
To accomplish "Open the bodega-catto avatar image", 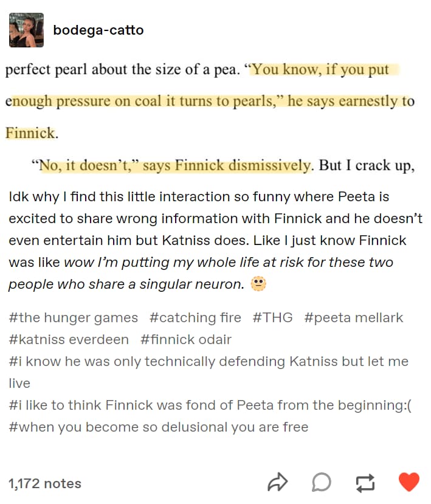I will [x=26, y=30].
